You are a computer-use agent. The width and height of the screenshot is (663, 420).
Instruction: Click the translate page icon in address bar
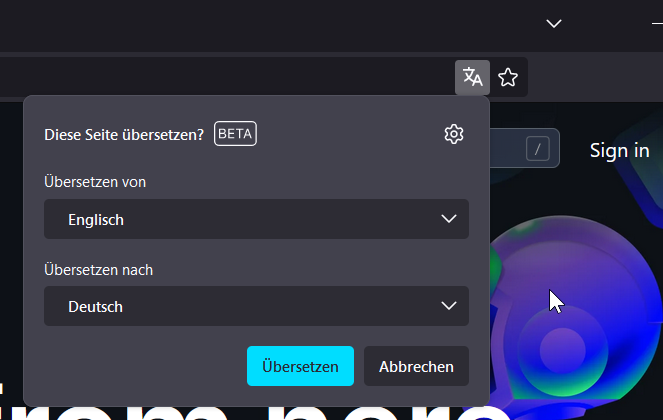[x=472, y=77]
